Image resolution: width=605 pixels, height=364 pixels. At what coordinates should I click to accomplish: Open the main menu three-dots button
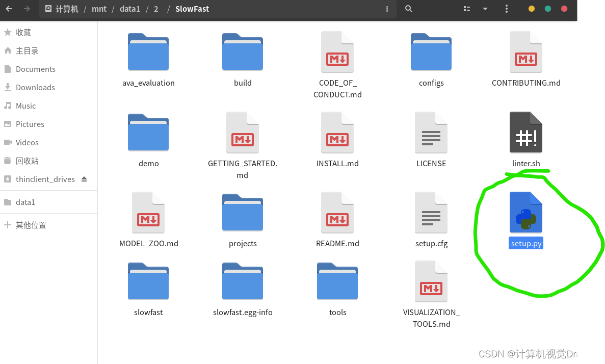point(506,9)
